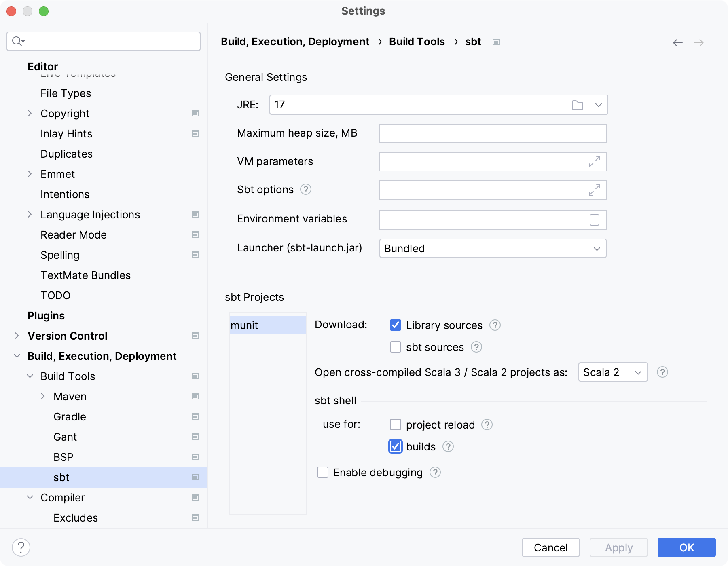The image size is (728, 566).
Task: Click the help icon beside Library sources
Action: tap(495, 325)
